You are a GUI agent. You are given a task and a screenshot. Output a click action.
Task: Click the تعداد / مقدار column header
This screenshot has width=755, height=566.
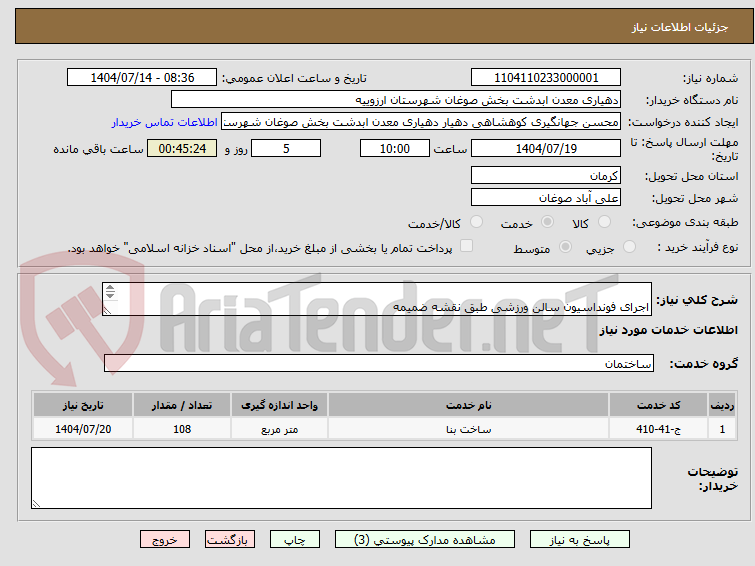coord(182,405)
